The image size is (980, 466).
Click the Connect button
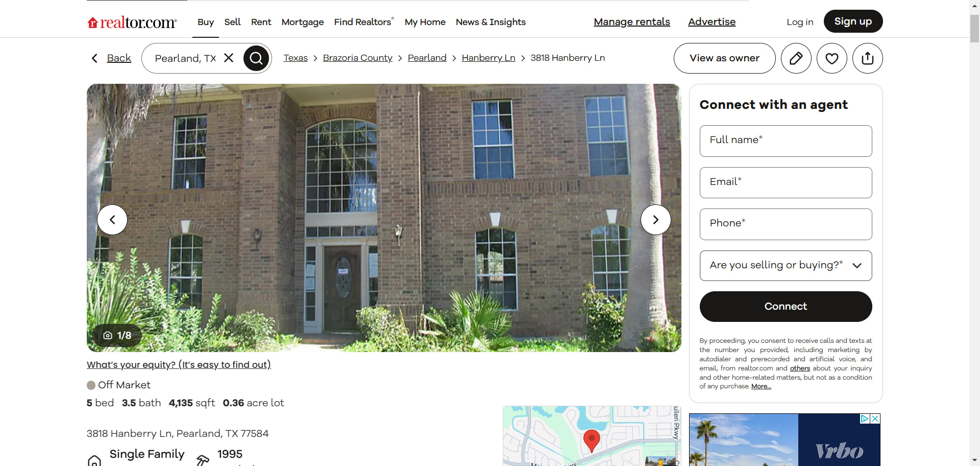(x=786, y=307)
